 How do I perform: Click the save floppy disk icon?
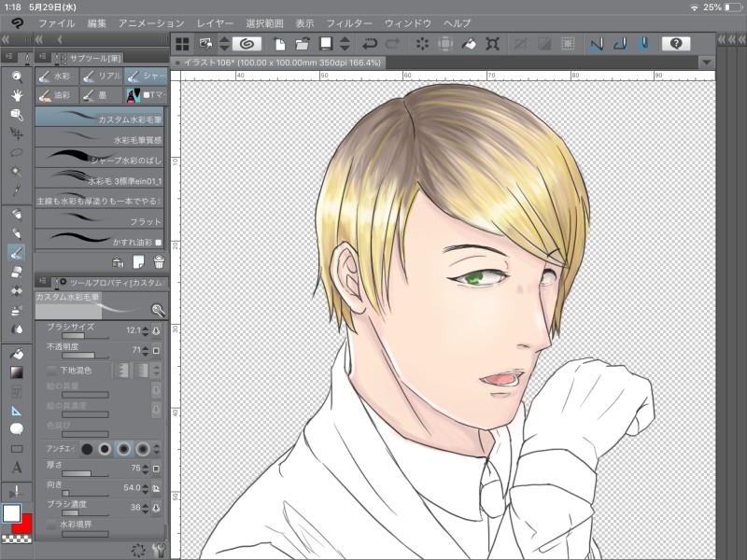click(326, 43)
